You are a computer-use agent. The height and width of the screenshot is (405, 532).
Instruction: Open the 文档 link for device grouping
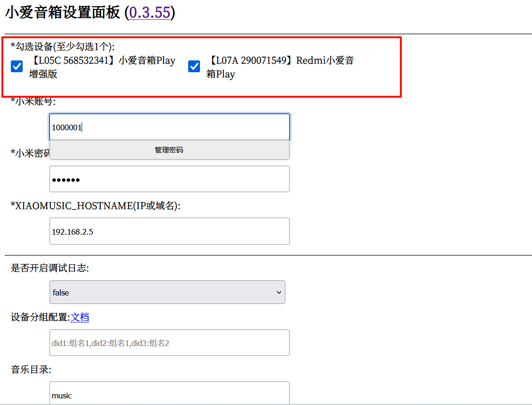click(x=80, y=317)
